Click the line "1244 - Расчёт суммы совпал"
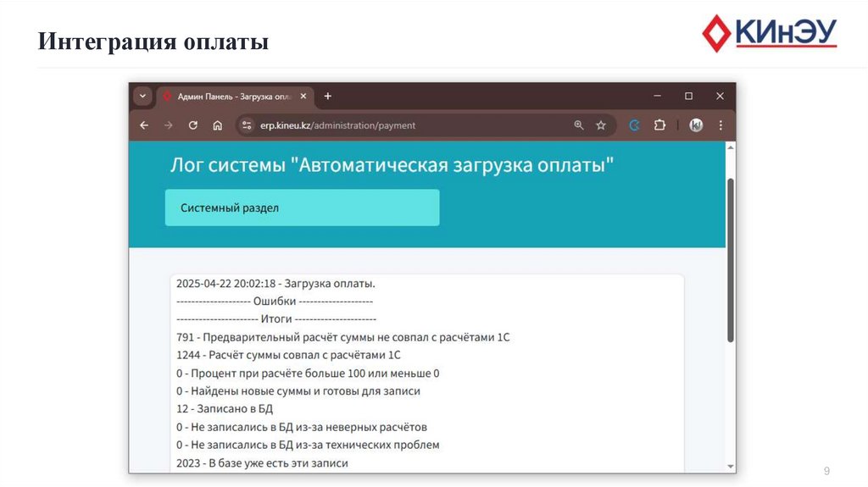The image size is (868, 487). tap(288, 355)
